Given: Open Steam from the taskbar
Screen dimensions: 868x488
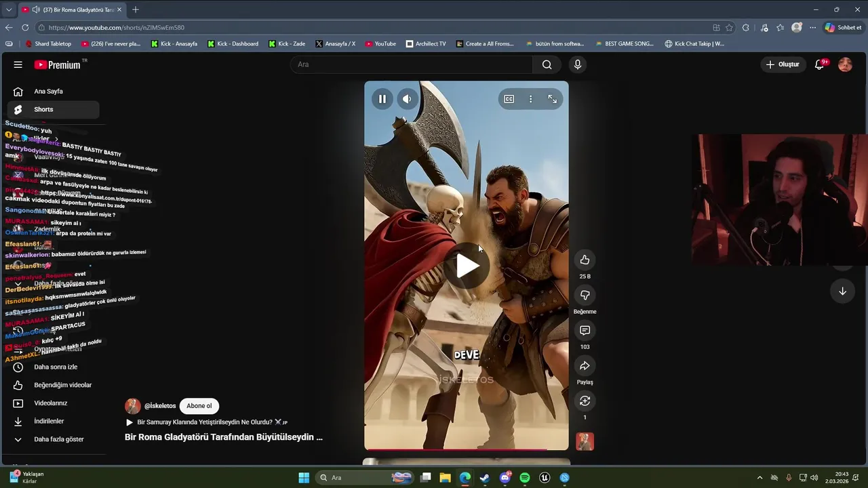Looking at the screenshot, I should click(x=484, y=478).
